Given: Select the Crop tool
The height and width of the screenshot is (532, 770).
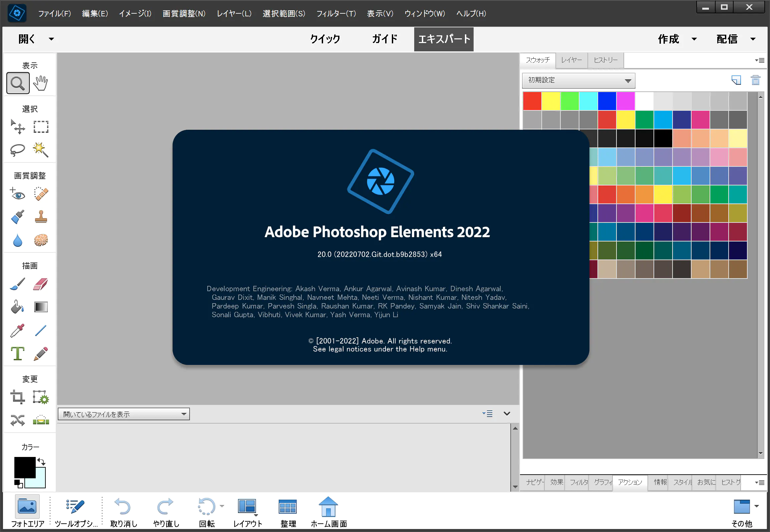Looking at the screenshot, I should [x=18, y=397].
